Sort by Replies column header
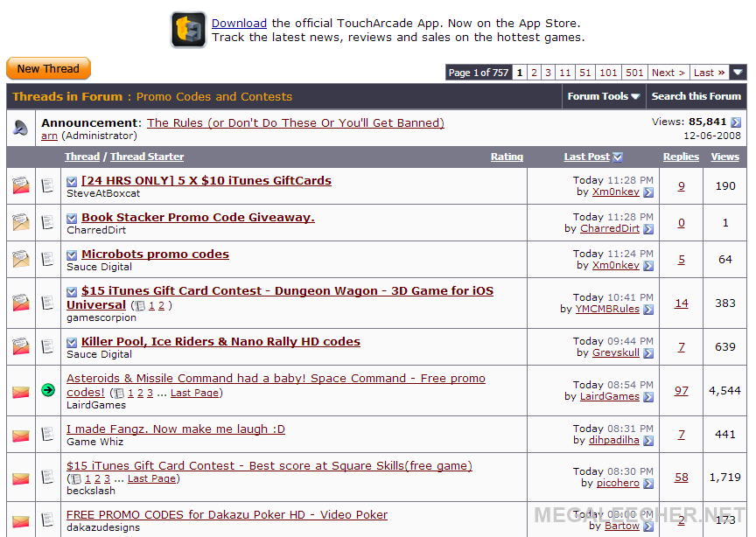The height and width of the screenshot is (537, 756). tap(681, 157)
